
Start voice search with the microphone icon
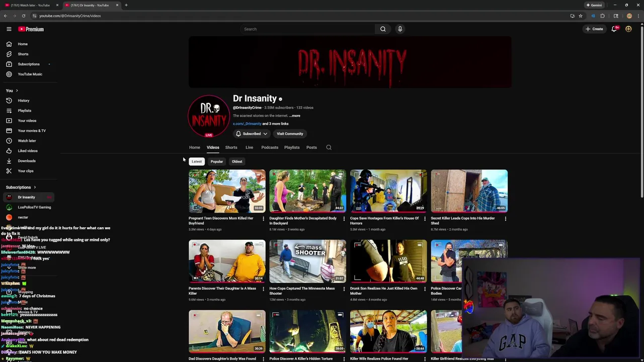400,29
